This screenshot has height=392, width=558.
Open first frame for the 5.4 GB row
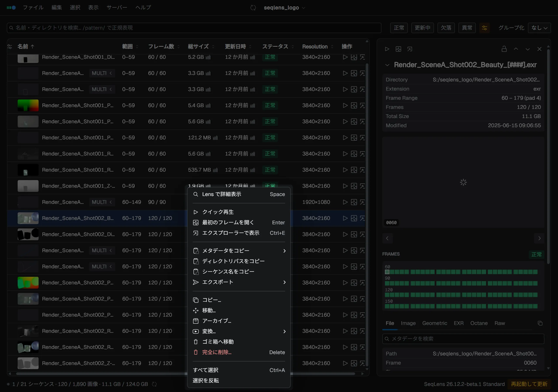pyautogui.click(x=354, y=105)
